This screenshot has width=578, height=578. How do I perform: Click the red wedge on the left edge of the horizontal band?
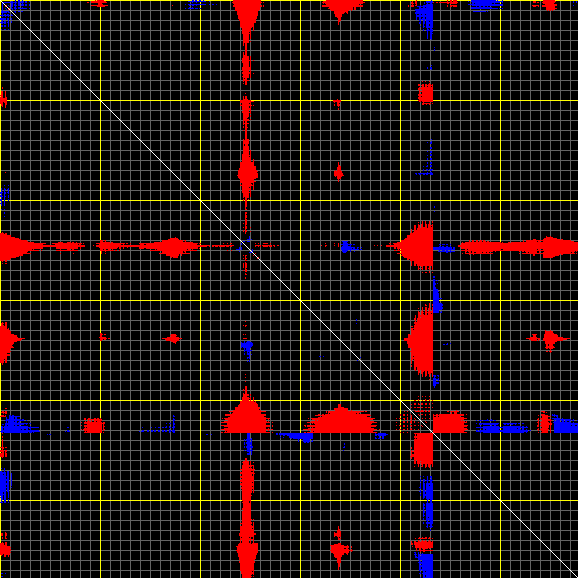[17, 246]
